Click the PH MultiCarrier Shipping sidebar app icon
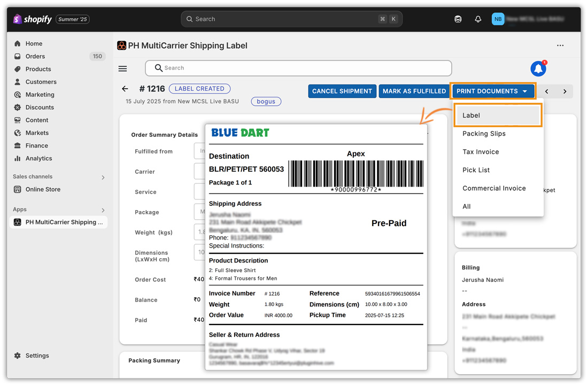The height and width of the screenshot is (386, 588). (x=17, y=222)
